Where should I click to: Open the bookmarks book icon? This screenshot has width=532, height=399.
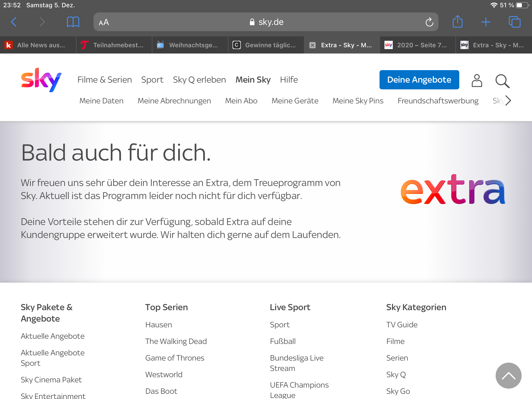click(x=73, y=22)
